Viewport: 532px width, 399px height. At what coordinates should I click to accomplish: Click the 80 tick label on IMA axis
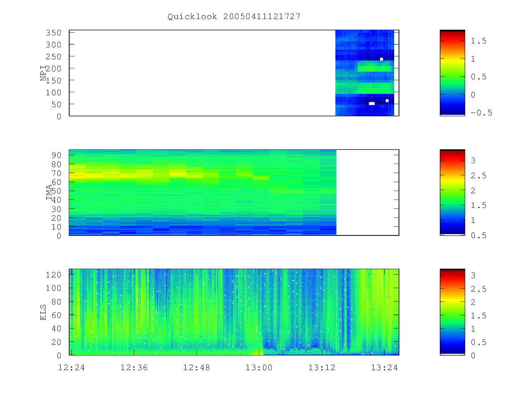point(56,164)
